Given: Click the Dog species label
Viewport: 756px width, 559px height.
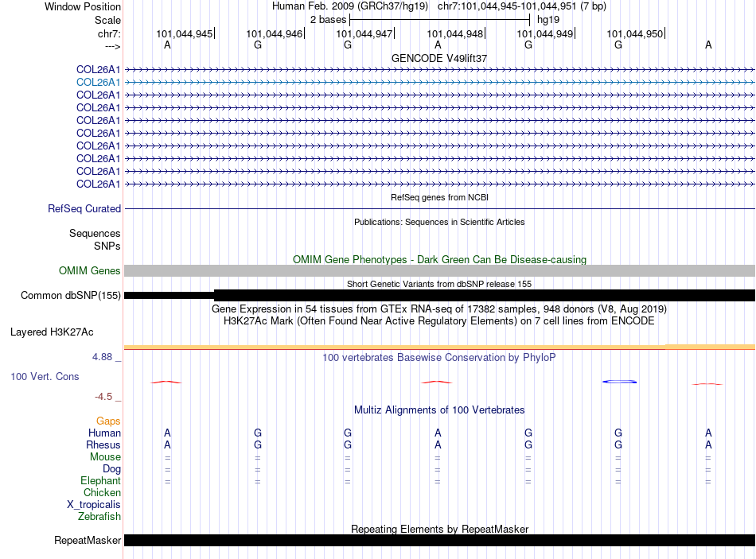Looking at the screenshot, I should [x=111, y=469].
